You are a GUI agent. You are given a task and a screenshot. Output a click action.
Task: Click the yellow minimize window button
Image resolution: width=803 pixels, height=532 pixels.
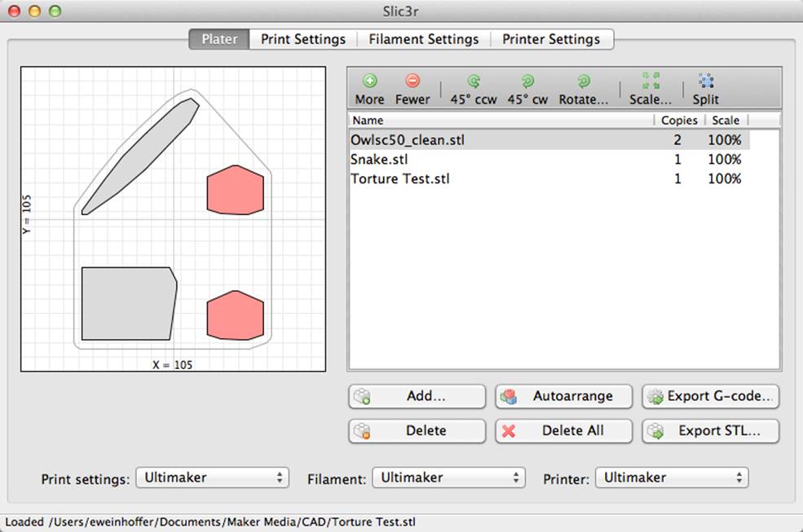tap(34, 11)
